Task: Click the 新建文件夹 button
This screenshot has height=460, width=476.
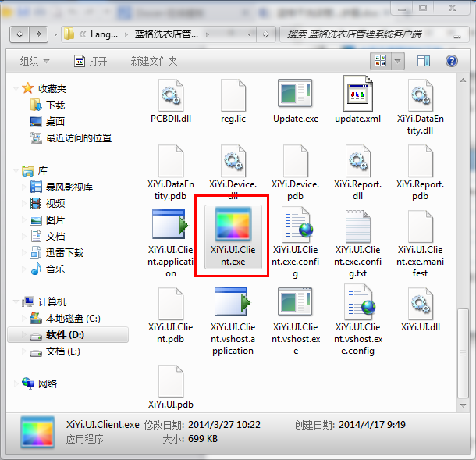Action: (x=154, y=61)
